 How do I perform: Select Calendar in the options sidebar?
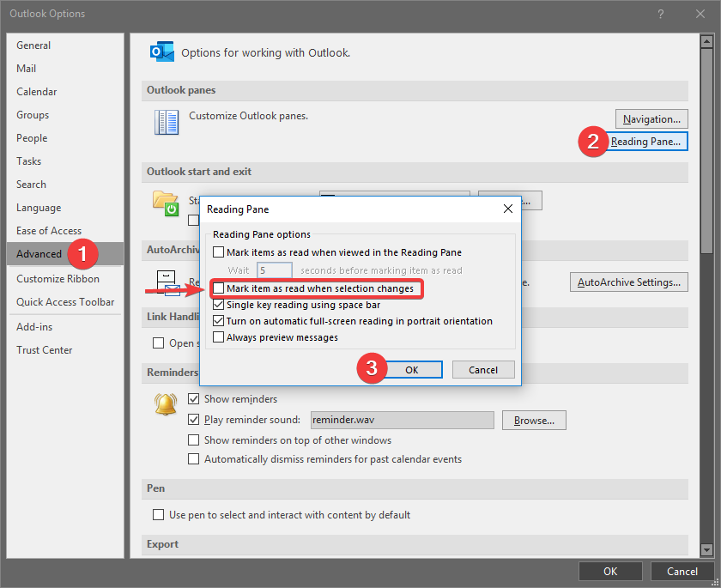tap(65, 92)
